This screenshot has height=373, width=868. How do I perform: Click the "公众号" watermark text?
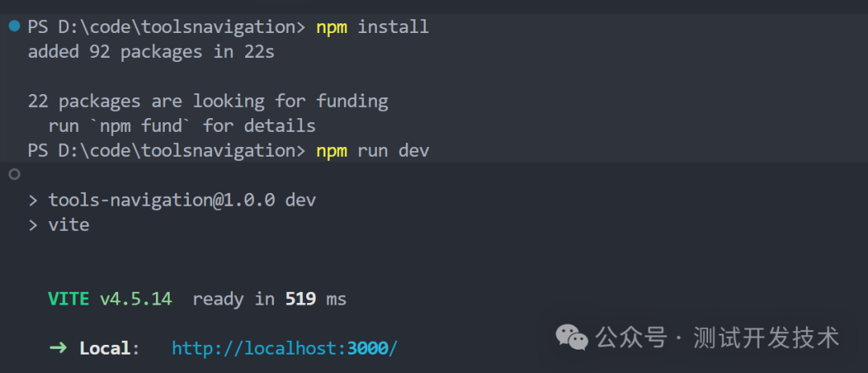click(631, 338)
